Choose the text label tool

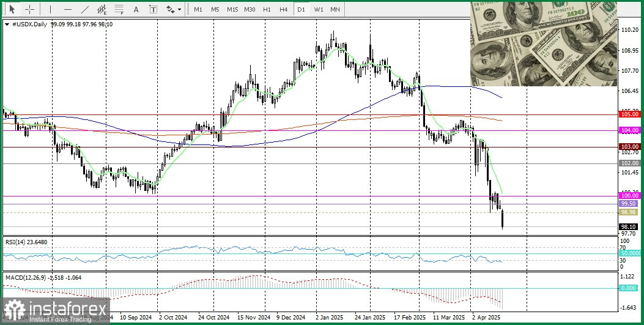click(153, 9)
